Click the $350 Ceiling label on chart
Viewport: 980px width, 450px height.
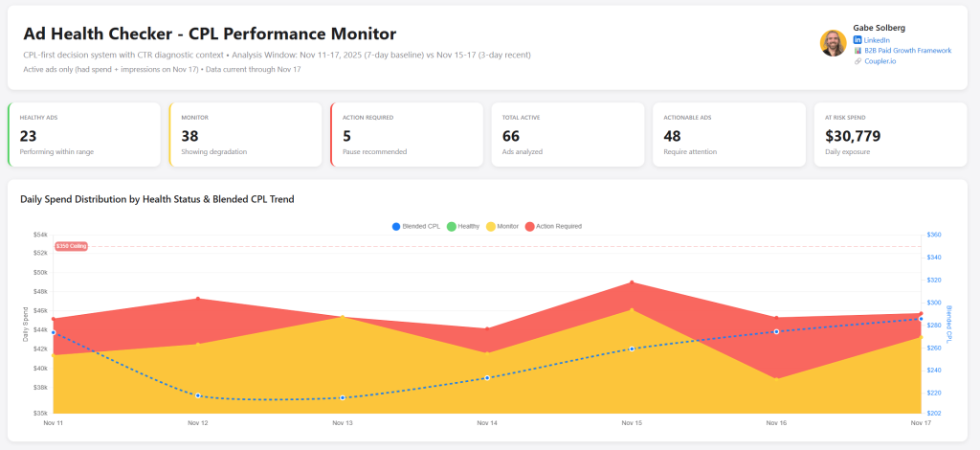pyautogui.click(x=72, y=246)
